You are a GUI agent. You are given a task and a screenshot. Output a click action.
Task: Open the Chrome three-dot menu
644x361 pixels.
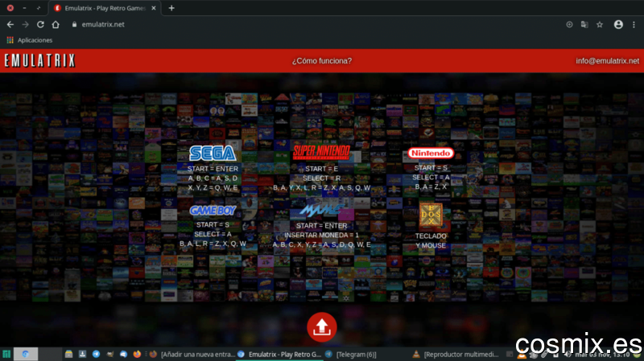[x=634, y=25]
